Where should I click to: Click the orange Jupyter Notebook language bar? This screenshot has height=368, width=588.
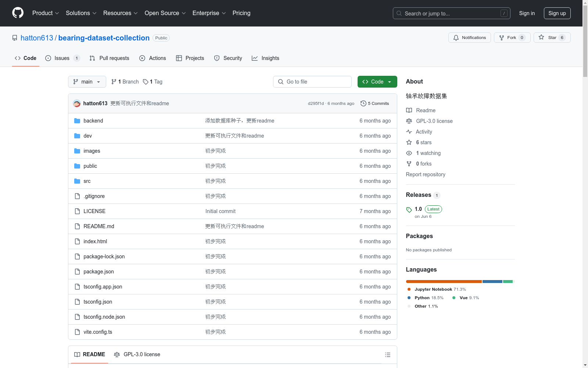tap(444, 282)
